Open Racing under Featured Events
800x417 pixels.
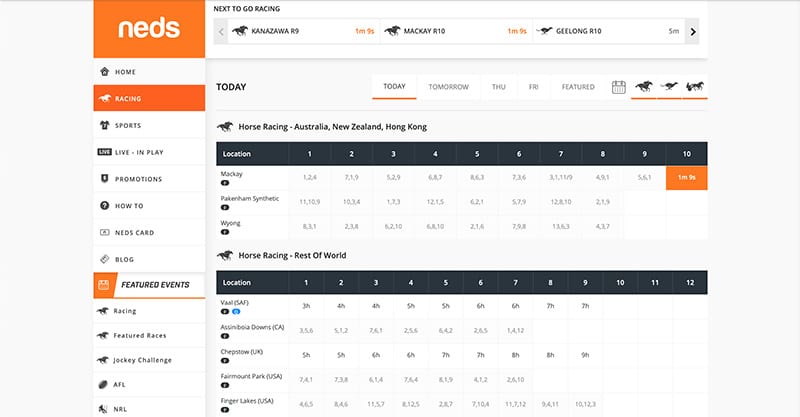pyautogui.click(x=149, y=311)
